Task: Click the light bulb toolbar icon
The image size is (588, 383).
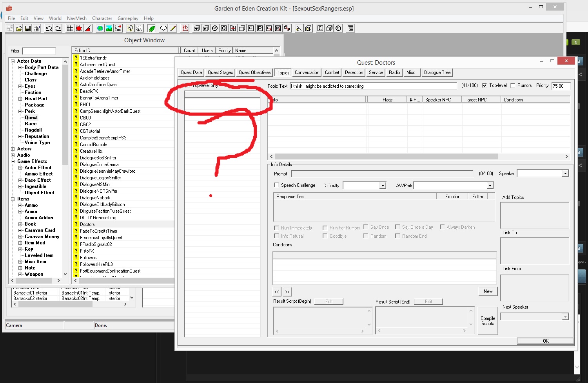Action: pyautogui.click(x=131, y=28)
